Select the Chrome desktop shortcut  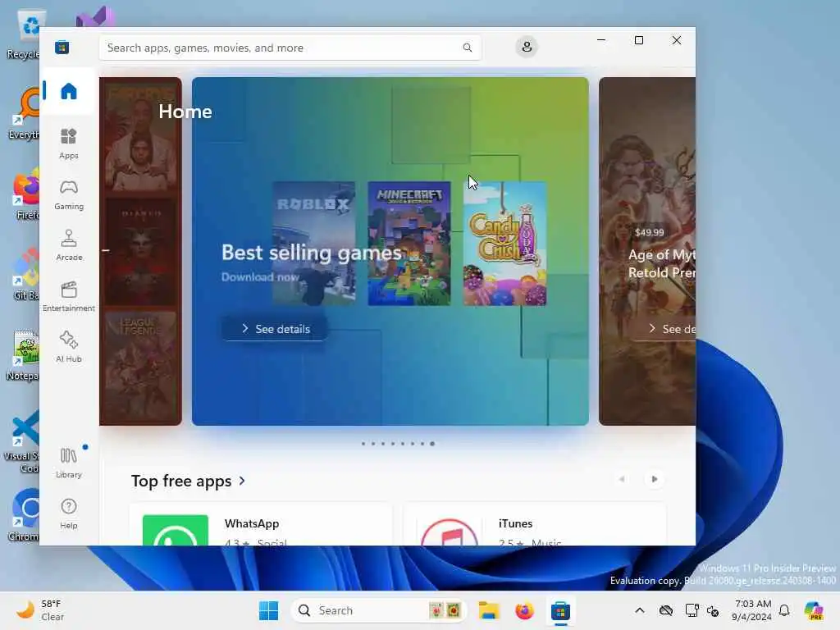pos(24,514)
